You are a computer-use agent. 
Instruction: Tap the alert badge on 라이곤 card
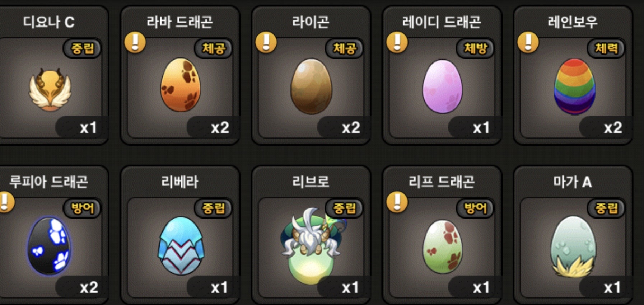pyautogui.click(x=266, y=42)
